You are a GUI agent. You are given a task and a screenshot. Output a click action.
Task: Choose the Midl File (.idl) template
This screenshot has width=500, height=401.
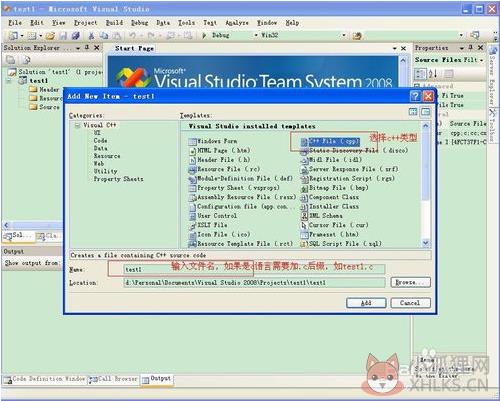point(331,160)
